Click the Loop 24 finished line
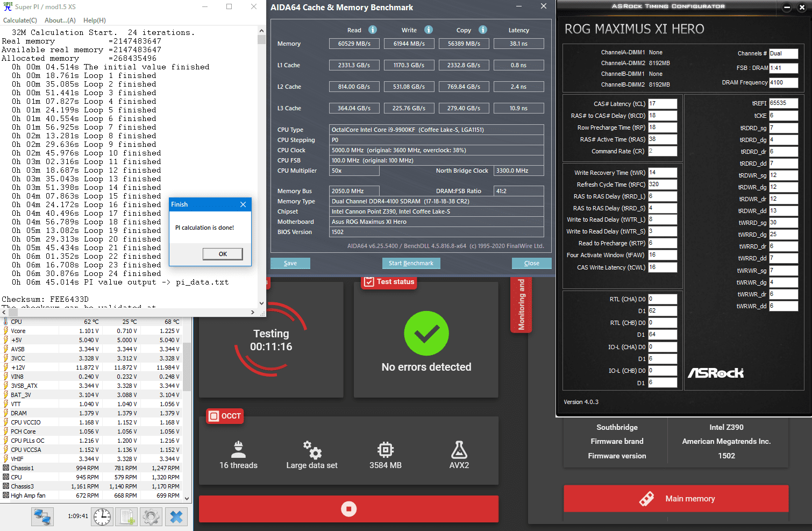This screenshot has height=531, width=812. (86, 273)
